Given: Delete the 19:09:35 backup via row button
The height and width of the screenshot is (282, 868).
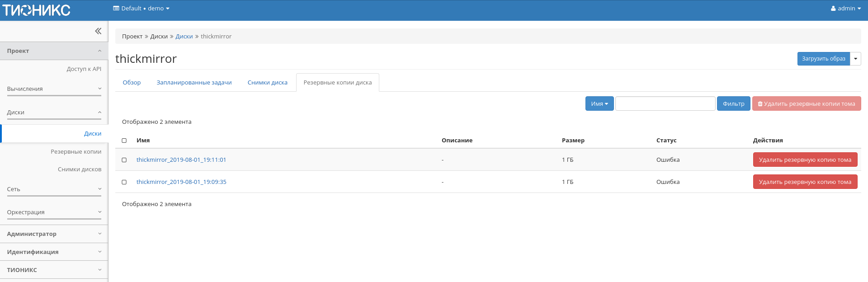Looking at the screenshot, I should 805,182.
